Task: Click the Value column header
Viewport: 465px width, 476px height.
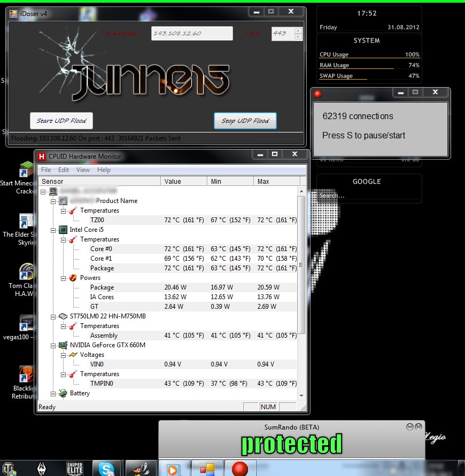Action: point(184,182)
